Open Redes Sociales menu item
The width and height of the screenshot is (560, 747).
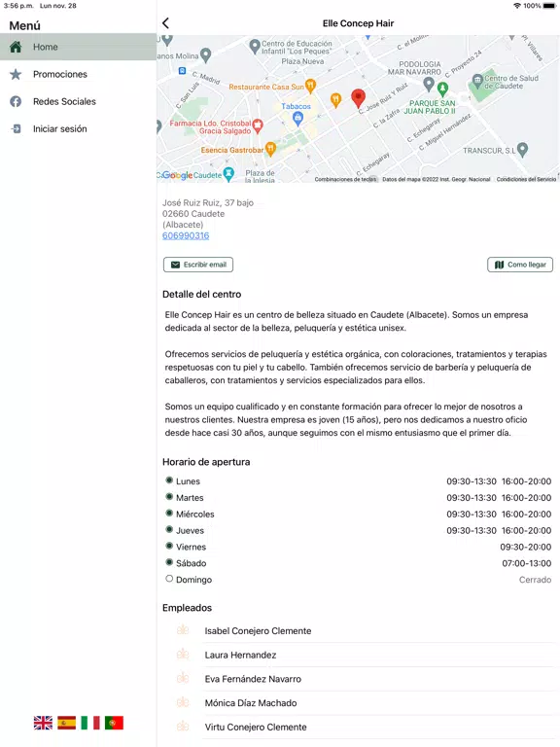tap(78, 101)
